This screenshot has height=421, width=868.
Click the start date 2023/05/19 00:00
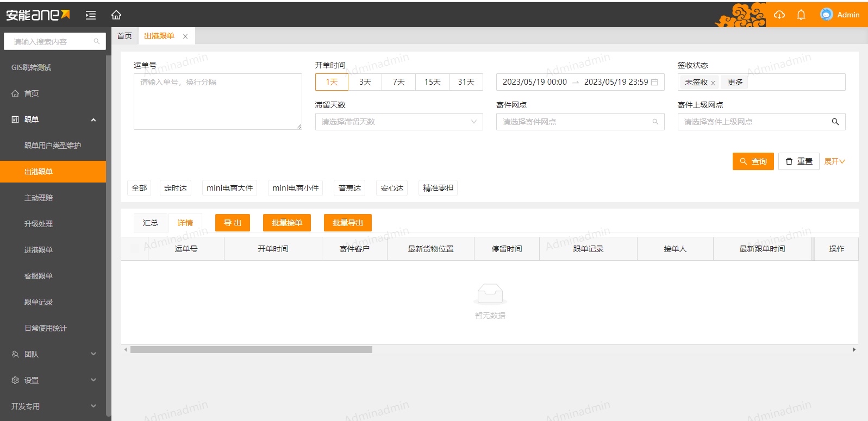pyautogui.click(x=534, y=82)
